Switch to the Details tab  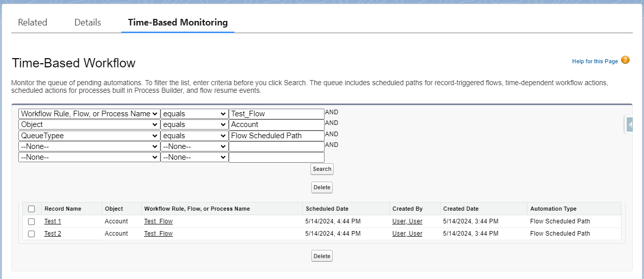(88, 22)
